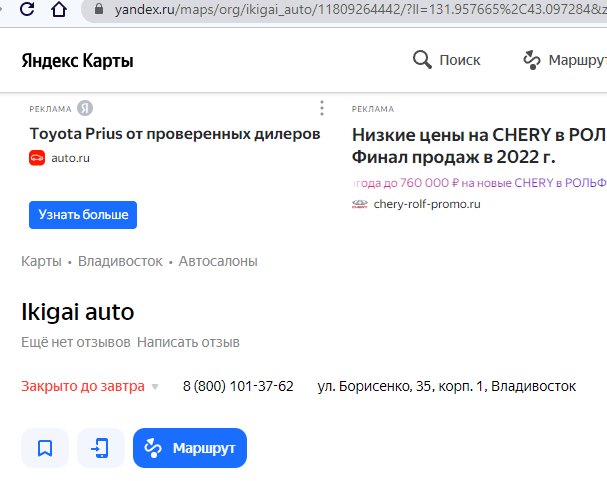
Task: Open the auto.ru ad link
Action: point(70,158)
